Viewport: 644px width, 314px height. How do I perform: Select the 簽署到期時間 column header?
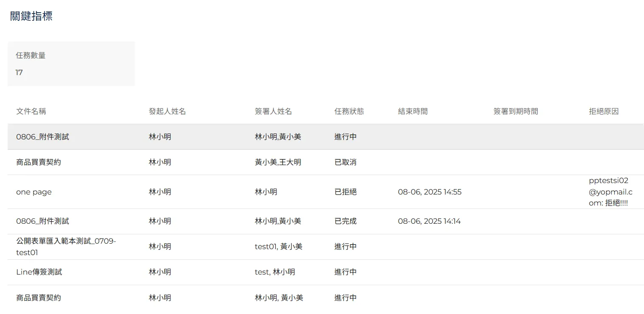coord(515,111)
